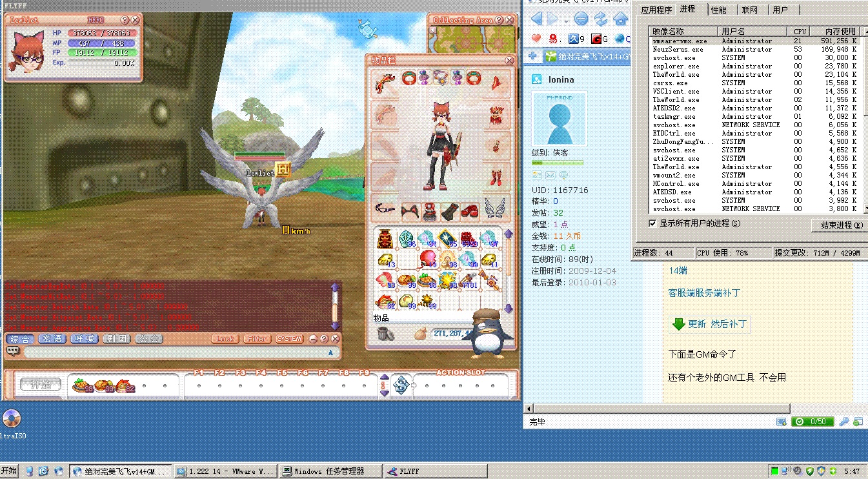868x479 pixels.
Task: Switch to the 用户 tab in Task Manager
Action: (780, 10)
